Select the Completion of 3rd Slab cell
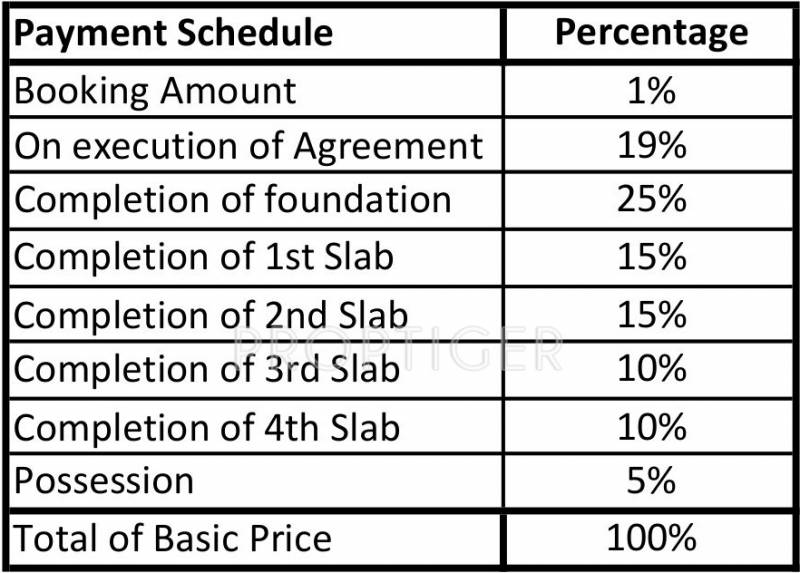800x573 pixels. tap(207, 370)
